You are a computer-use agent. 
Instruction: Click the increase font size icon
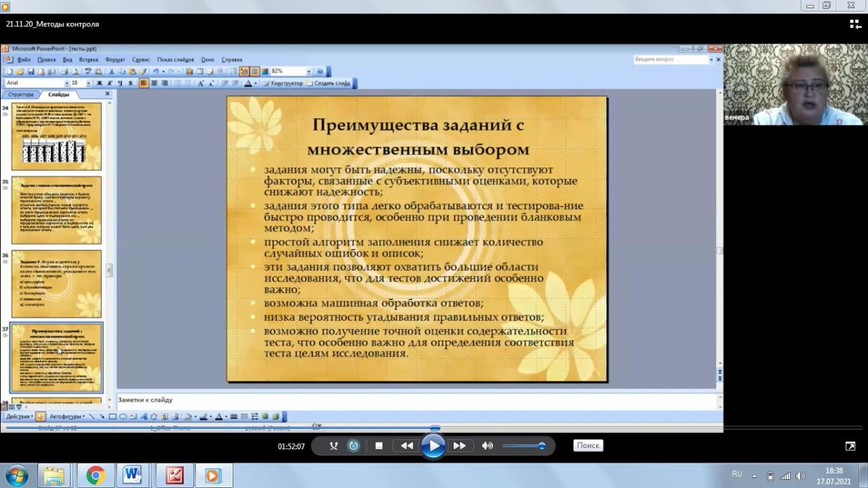tap(201, 83)
